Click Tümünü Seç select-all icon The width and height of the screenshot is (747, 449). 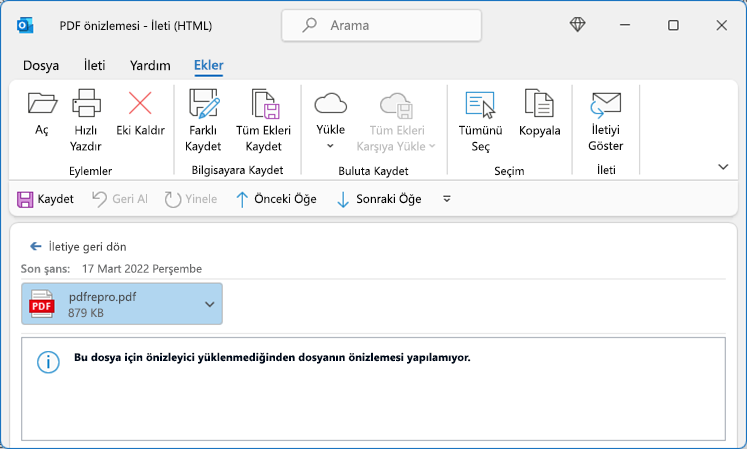click(480, 104)
